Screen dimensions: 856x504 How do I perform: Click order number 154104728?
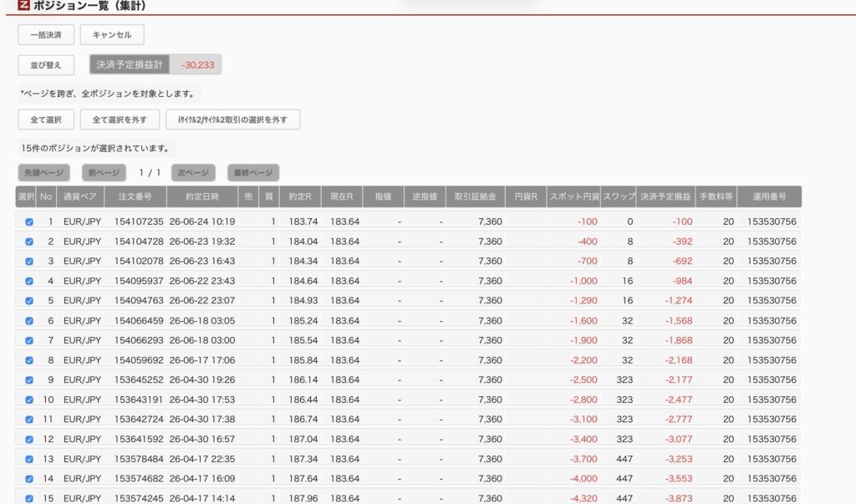pyautogui.click(x=139, y=242)
